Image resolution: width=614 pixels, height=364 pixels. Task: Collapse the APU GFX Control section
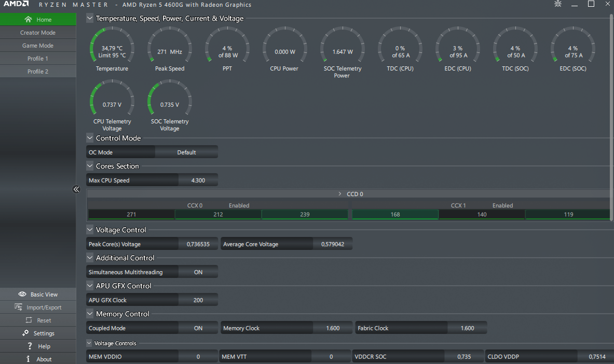[90, 286]
